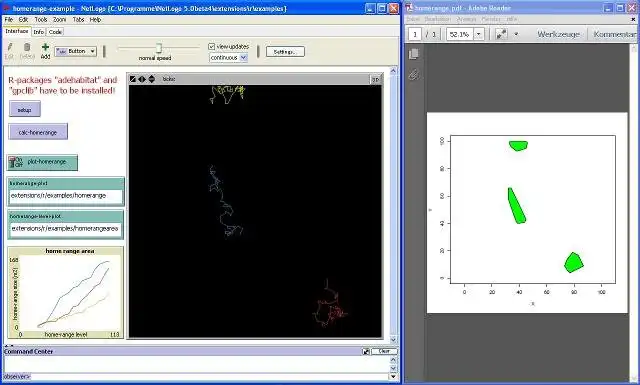
Task: Open the zoom percentage dropdown in Adobe Reader
Action: coord(479,34)
